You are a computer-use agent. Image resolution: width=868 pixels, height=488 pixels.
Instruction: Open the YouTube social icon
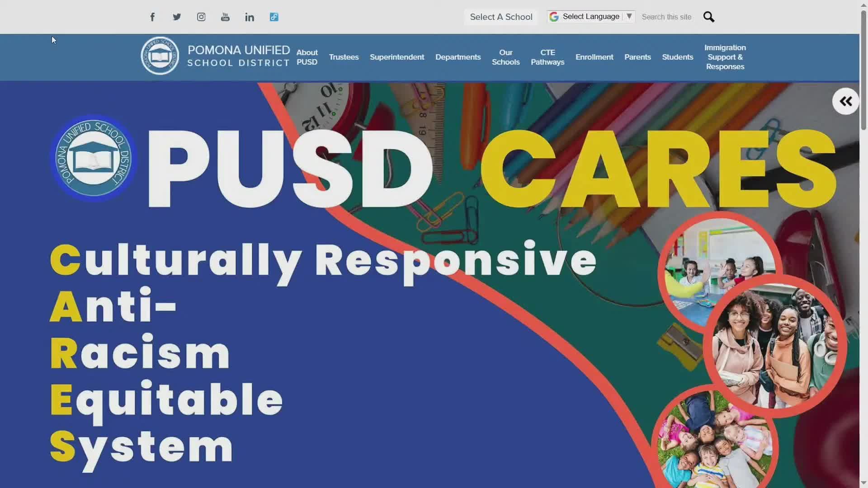(x=225, y=17)
